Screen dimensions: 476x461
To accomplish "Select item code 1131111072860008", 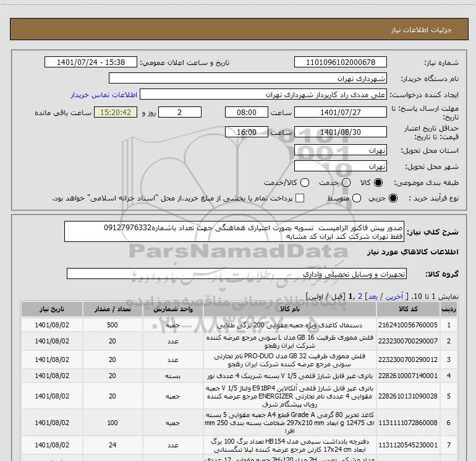I will (408, 423).
